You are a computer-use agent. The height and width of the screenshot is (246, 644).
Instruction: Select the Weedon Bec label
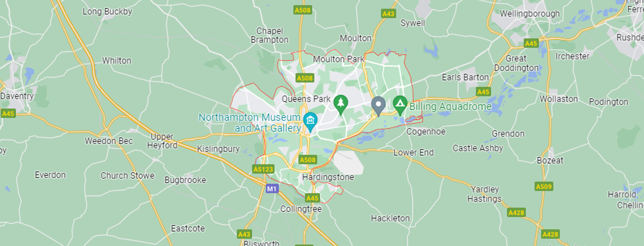109,141
